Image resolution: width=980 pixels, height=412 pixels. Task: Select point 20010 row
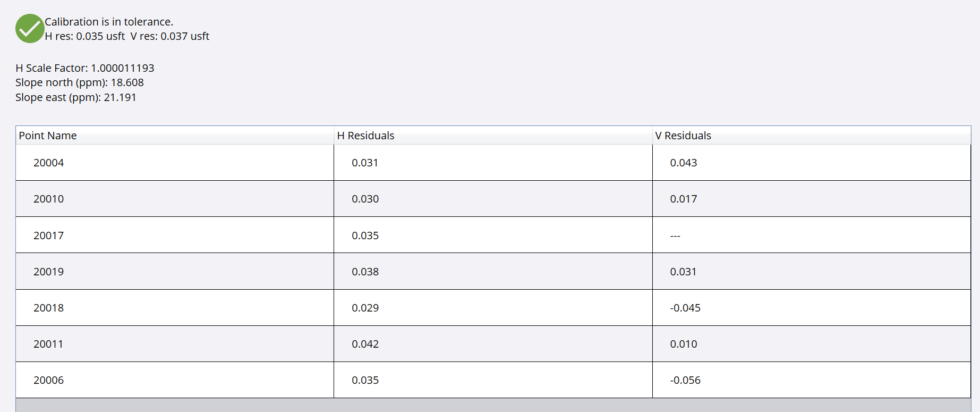point(49,199)
